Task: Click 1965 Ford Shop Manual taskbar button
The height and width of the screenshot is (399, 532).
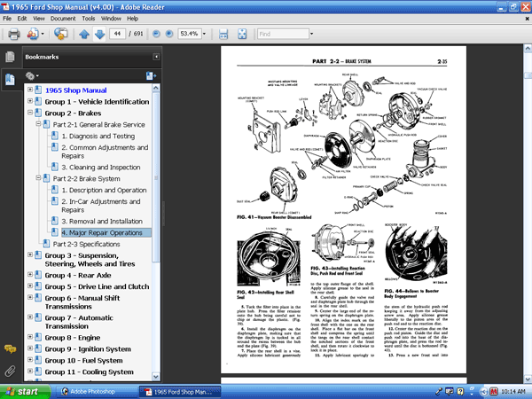Action: coord(180,392)
